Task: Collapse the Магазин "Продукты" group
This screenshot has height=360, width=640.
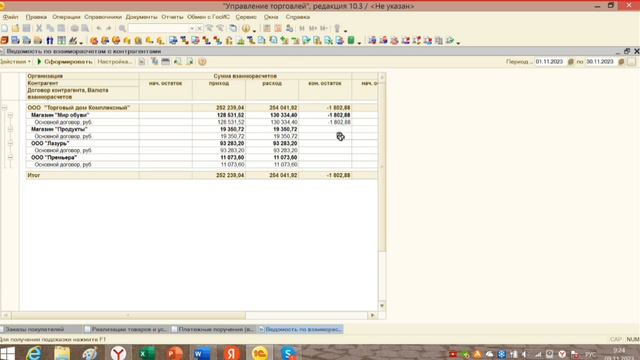Action: tap(10, 129)
